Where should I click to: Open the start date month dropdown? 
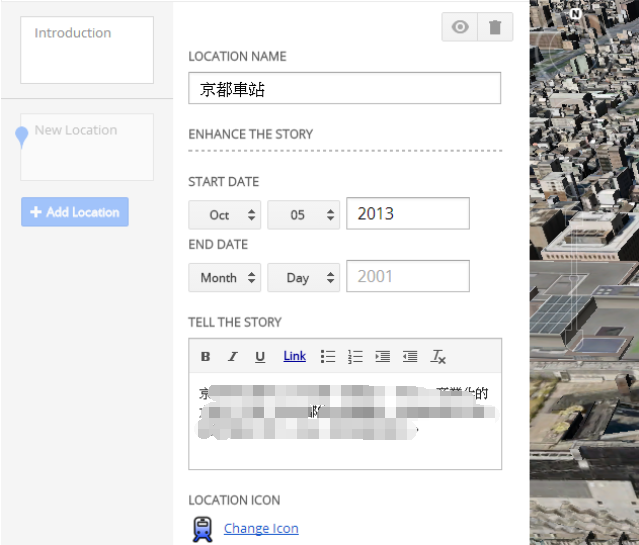(x=225, y=215)
